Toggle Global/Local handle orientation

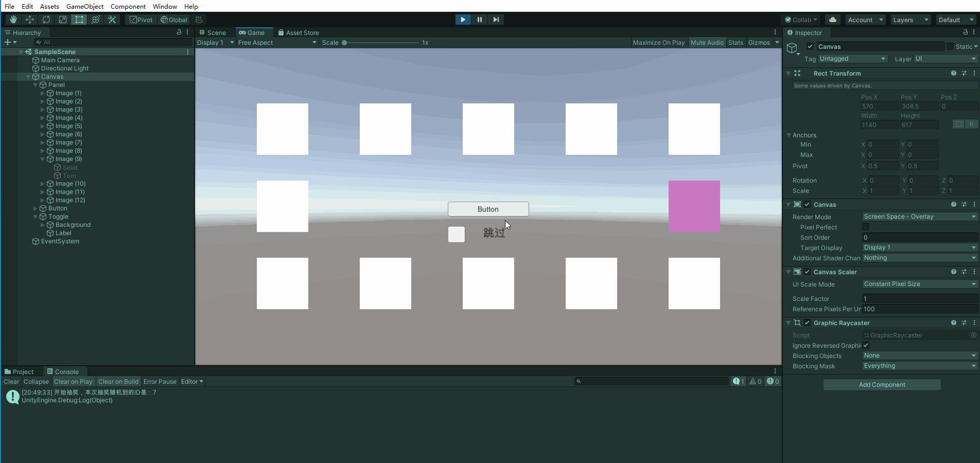(x=173, y=20)
